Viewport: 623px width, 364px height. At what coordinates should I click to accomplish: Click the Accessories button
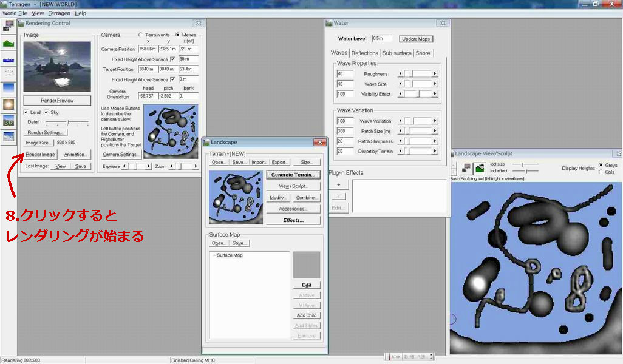(293, 209)
